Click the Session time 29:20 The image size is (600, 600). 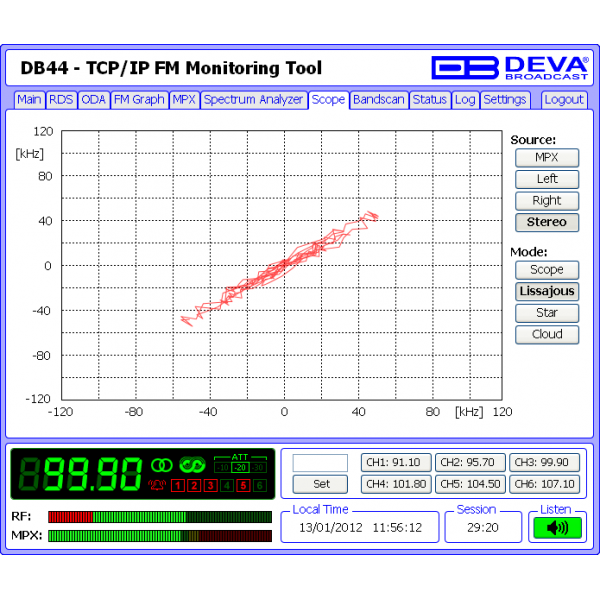pos(483,528)
